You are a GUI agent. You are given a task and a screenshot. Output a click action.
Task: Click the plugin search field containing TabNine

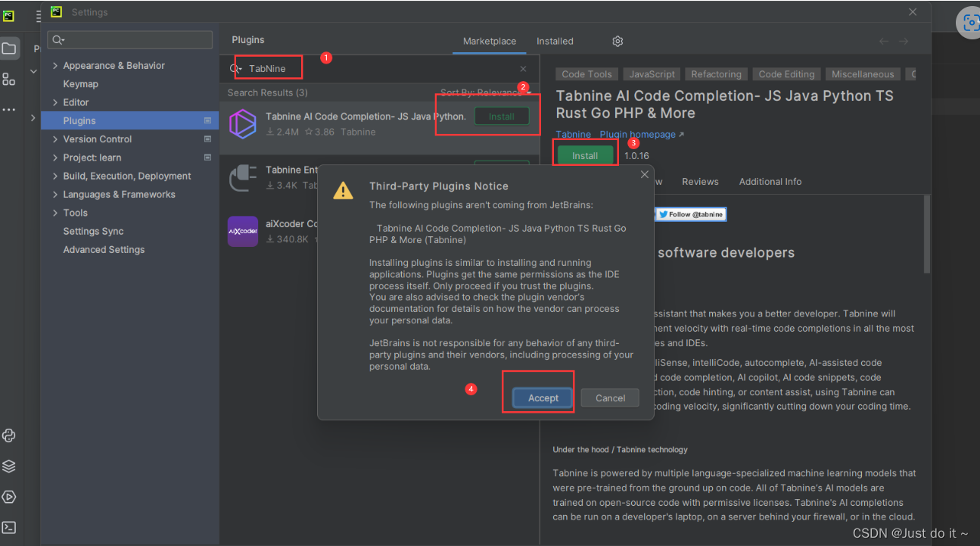379,69
